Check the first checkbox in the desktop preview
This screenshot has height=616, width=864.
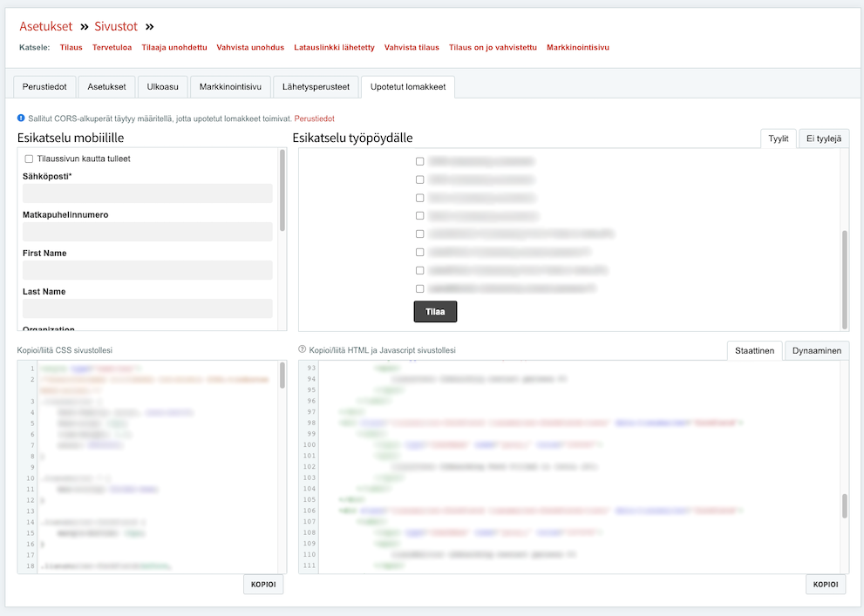click(420, 161)
